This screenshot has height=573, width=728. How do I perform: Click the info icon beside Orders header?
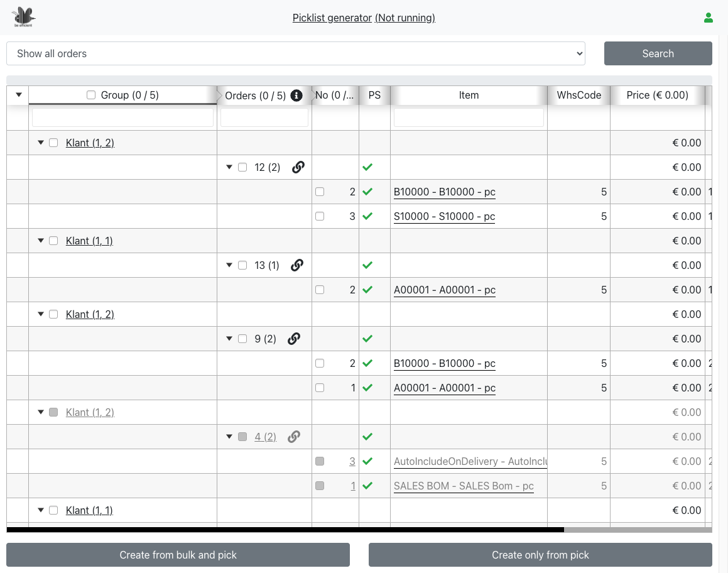pyautogui.click(x=296, y=95)
